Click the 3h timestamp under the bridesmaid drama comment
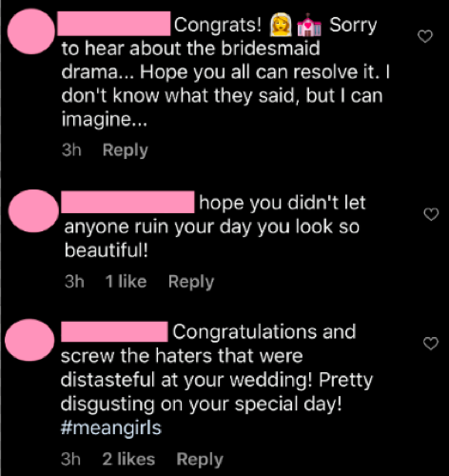449x476 pixels. click(71, 149)
